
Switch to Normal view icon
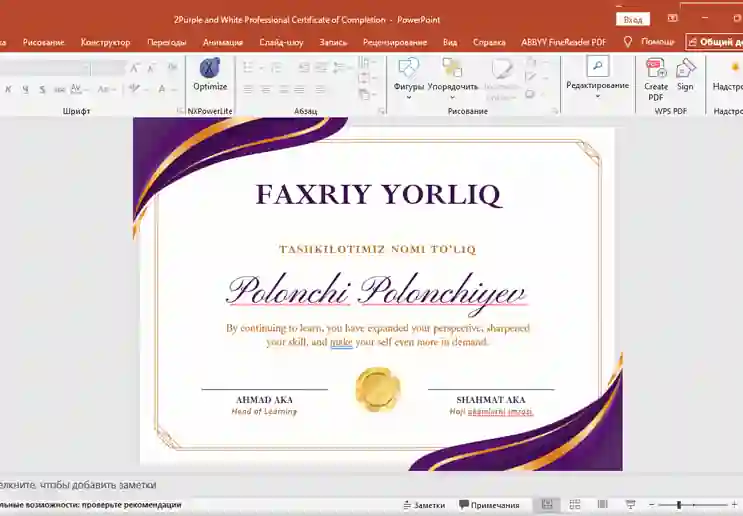tap(547, 505)
